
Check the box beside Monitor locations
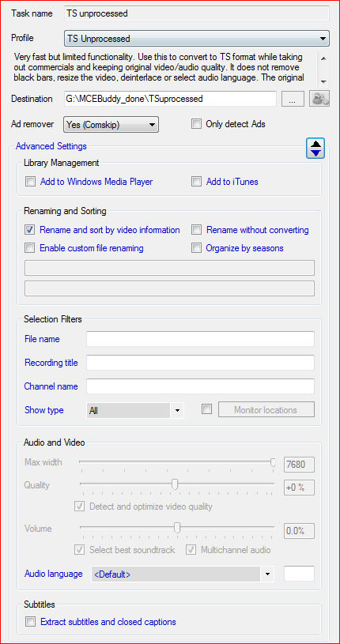[207, 409]
